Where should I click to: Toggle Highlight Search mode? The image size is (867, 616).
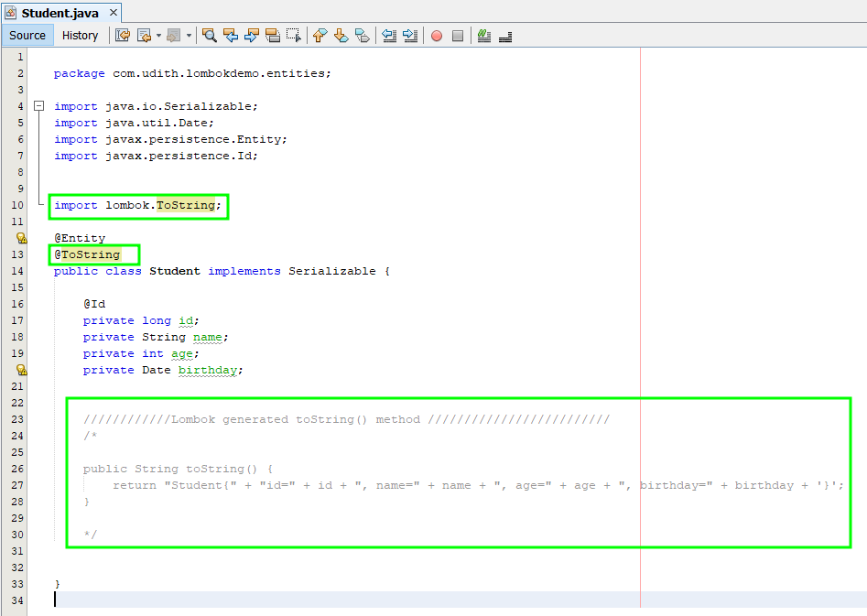272,35
